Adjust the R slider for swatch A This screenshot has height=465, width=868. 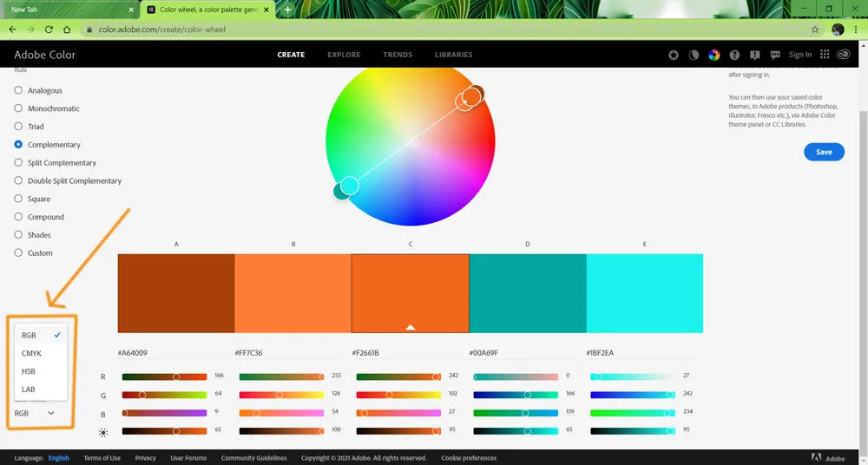tap(164, 377)
